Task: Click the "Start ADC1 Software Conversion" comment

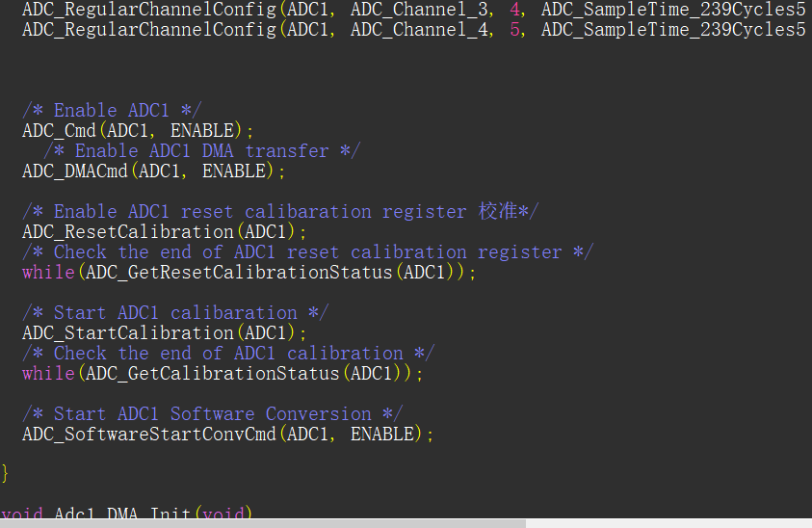Action: coord(212,413)
